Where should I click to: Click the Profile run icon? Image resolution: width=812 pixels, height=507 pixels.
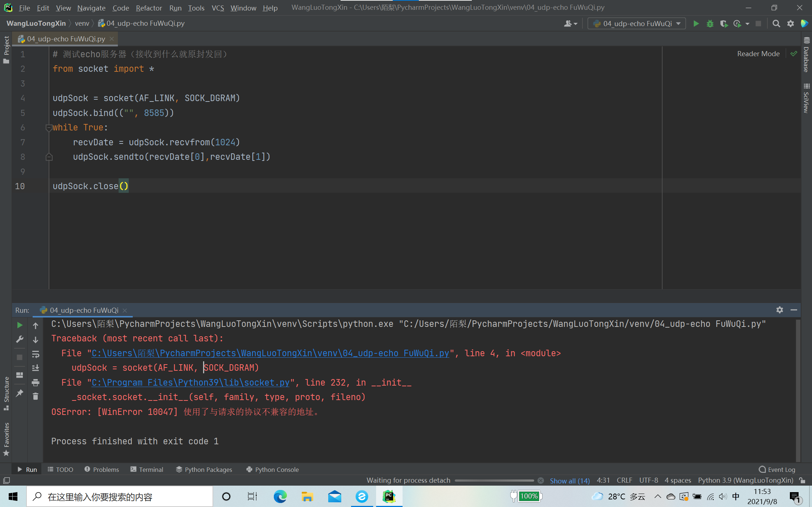(x=737, y=24)
